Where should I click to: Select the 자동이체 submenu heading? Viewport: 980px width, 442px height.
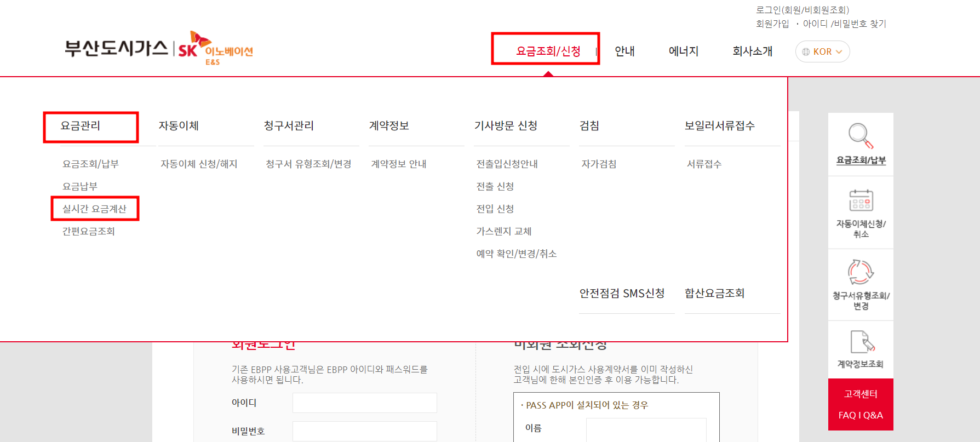(x=179, y=125)
